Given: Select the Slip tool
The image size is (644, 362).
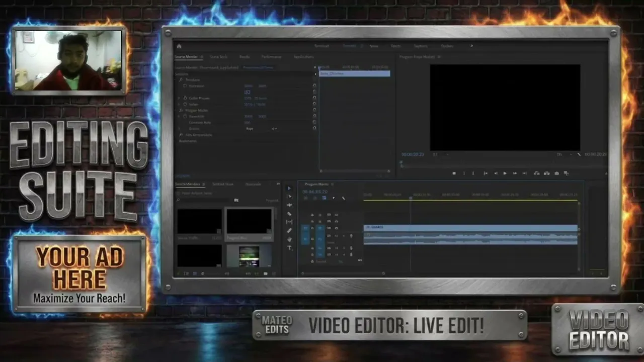Looking at the screenshot, I should point(289,222).
